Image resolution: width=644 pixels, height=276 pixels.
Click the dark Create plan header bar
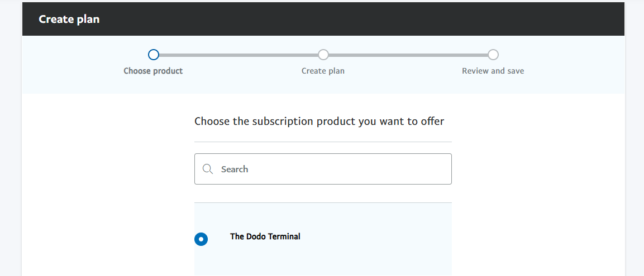[323, 19]
